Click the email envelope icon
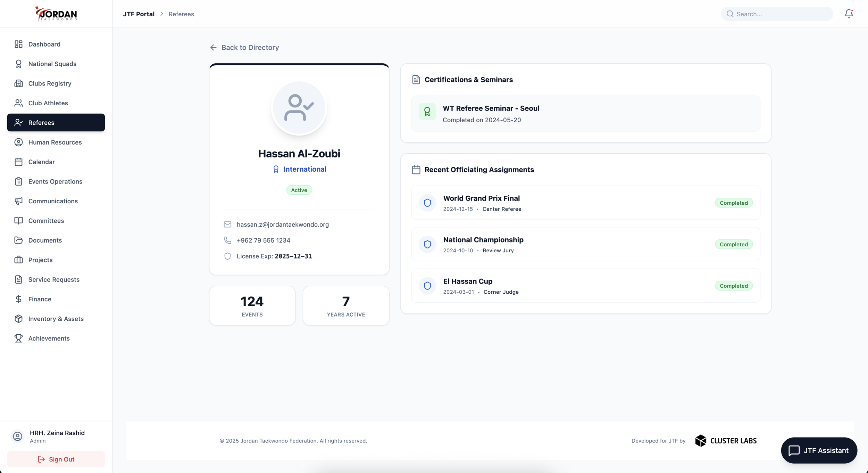 coord(227,225)
